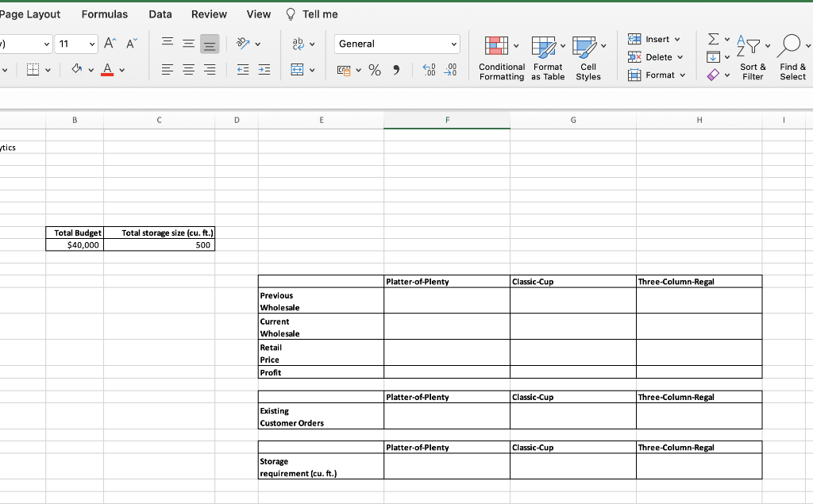Select the cell containing $40,000

pyautogui.click(x=75, y=244)
